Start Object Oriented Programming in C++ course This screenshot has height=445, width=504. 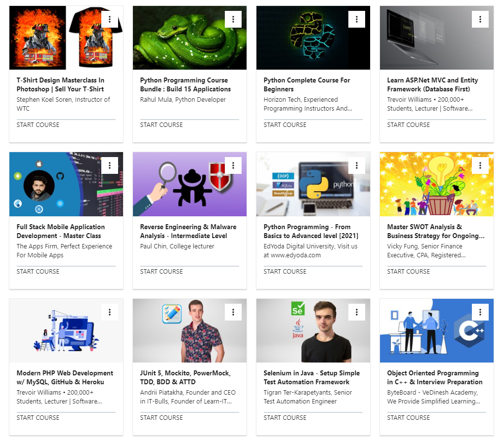(408, 418)
